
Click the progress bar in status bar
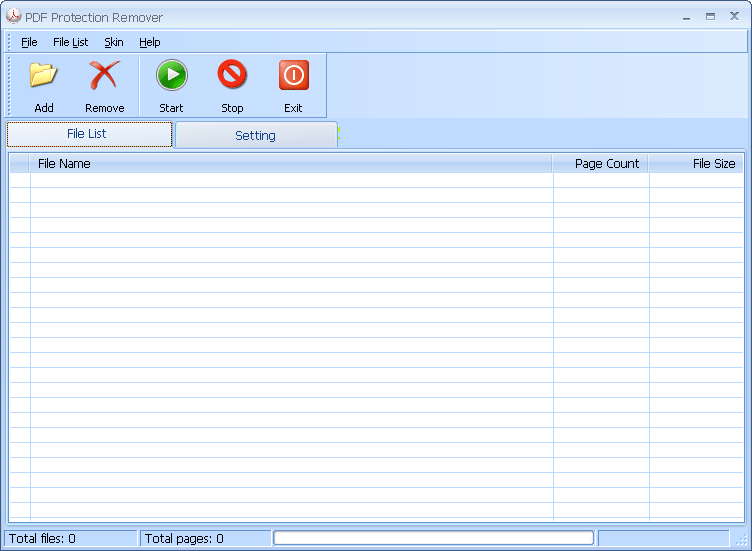point(434,538)
